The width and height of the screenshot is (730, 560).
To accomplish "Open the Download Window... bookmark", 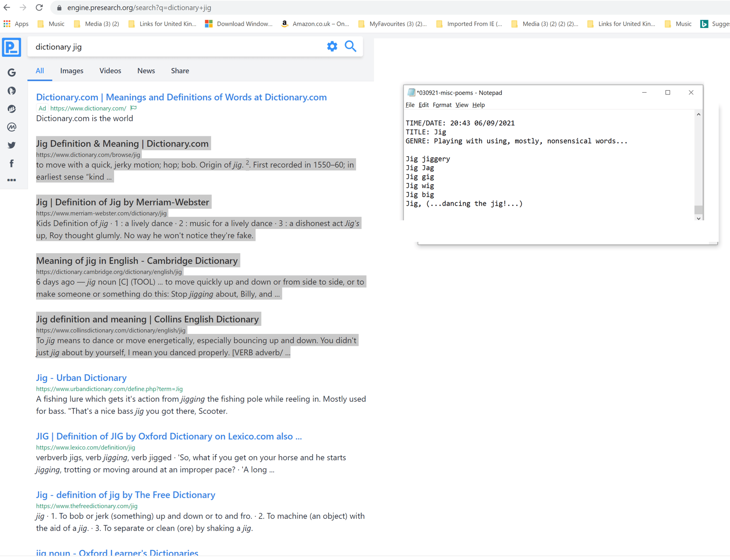I will [x=239, y=24].
